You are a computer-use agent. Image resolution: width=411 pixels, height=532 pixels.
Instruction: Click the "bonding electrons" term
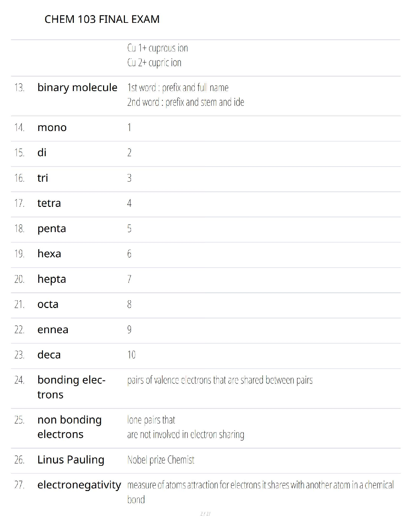point(71,387)
